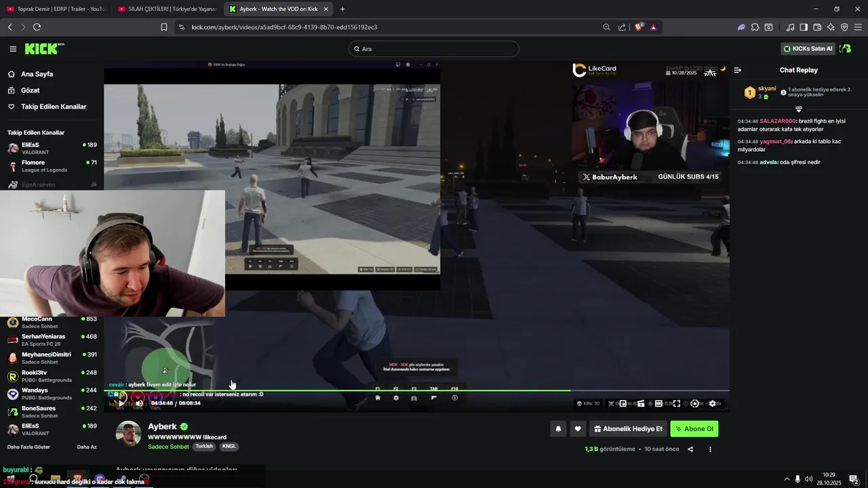Open Brave Shields icon
The height and width of the screenshot is (488, 868).
coord(639,27)
